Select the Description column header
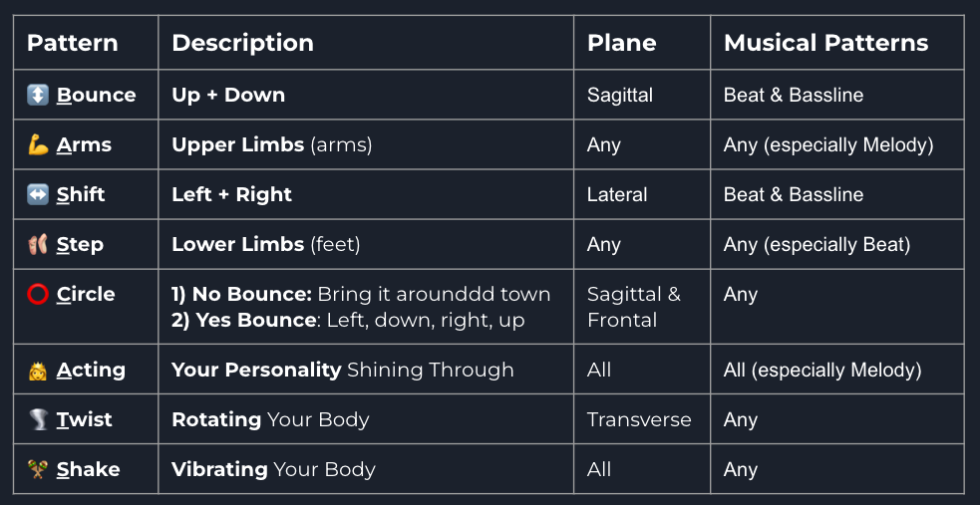This screenshot has height=505, width=980. (x=242, y=43)
